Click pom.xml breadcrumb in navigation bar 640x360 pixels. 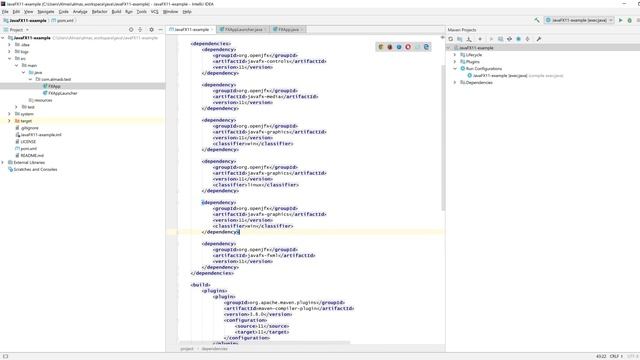pos(62,20)
